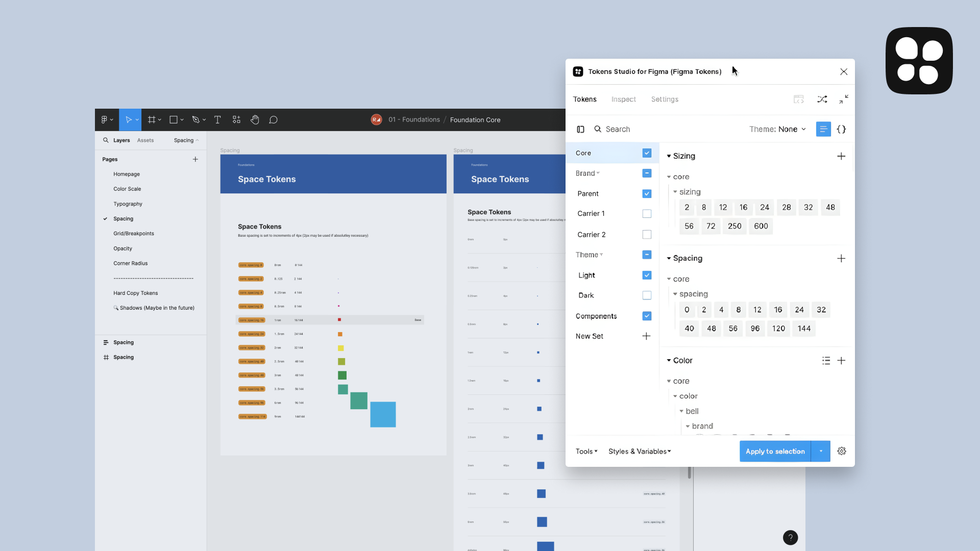Open the Assets panel tab
This screenshot has width=980, height=551.
coord(145,140)
